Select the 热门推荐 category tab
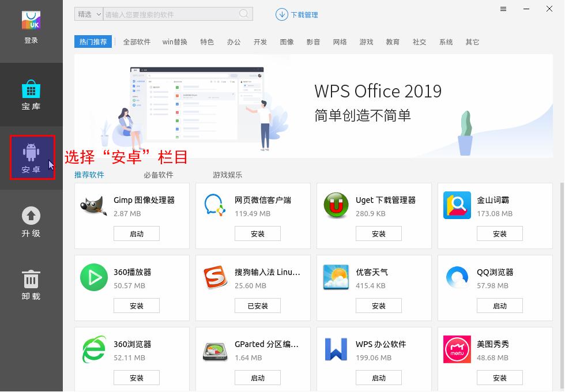 point(93,42)
